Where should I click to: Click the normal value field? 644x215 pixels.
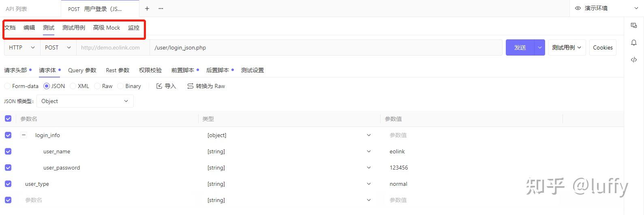(x=471, y=184)
